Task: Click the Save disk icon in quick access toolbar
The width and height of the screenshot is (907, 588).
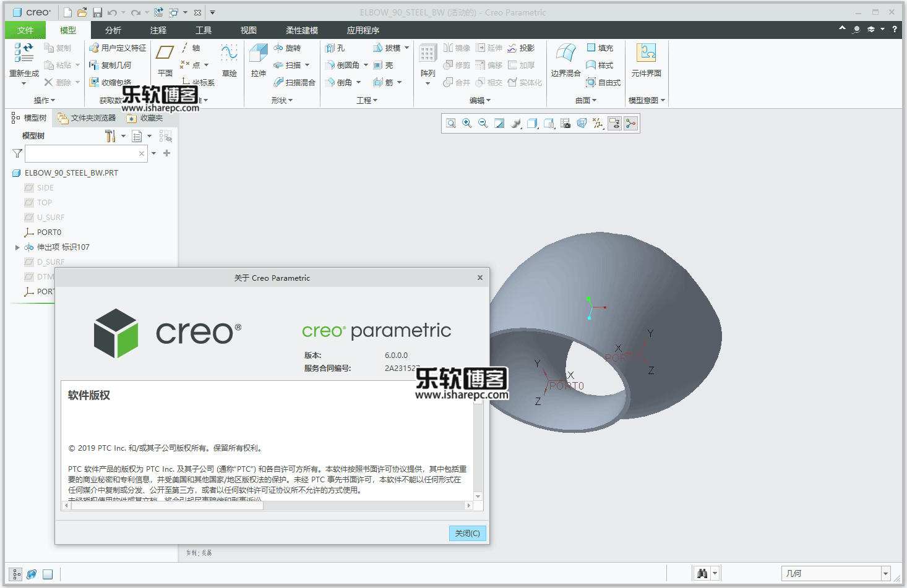Action: pos(97,12)
